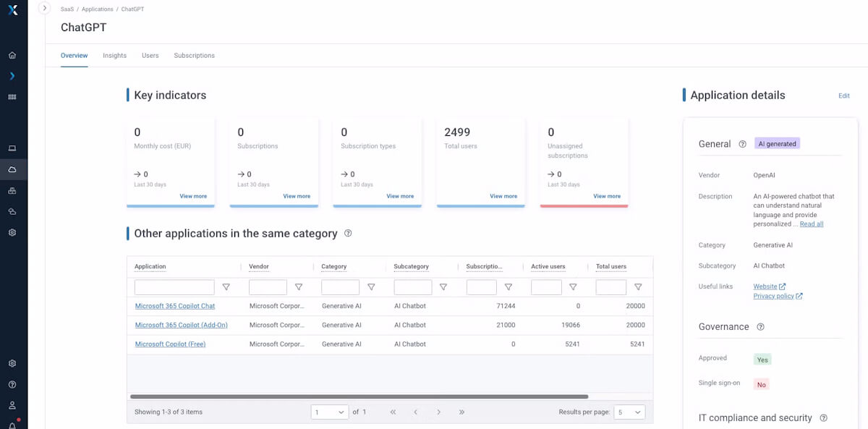This screenshot has width=868, height=429.
Task: Open the Website useful link
Action: point(770,286)
